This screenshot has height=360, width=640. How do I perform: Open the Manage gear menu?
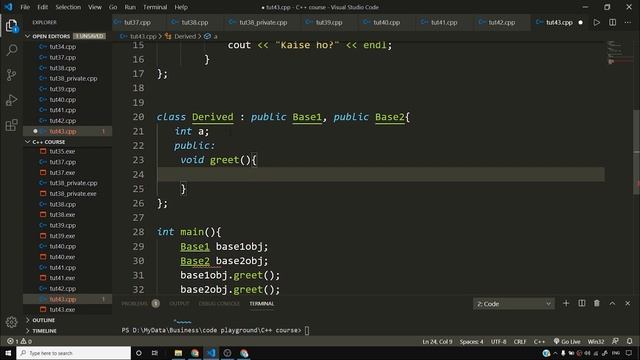[11, 322]
